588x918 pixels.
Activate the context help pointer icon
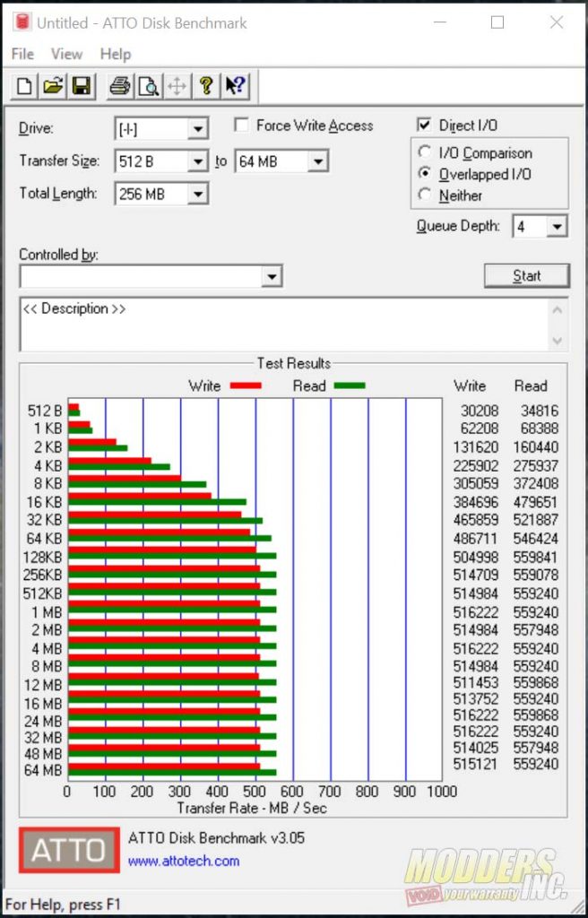(236, 86)
